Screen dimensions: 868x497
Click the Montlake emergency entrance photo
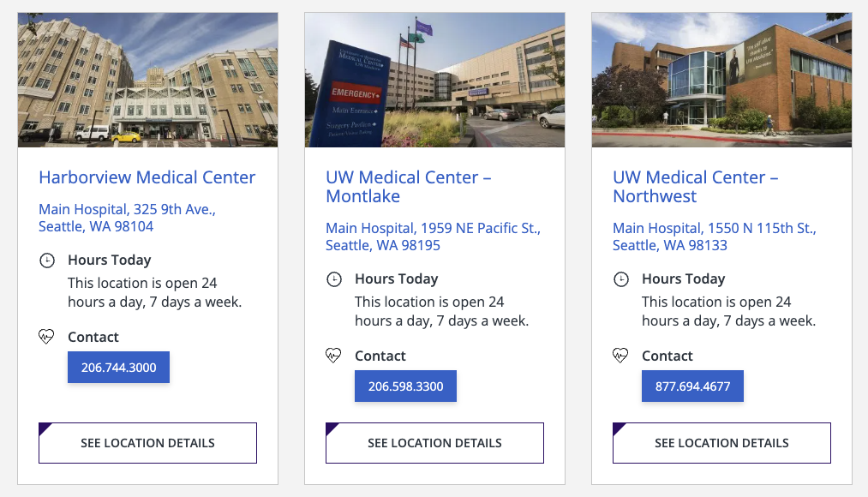pos(434,80)
